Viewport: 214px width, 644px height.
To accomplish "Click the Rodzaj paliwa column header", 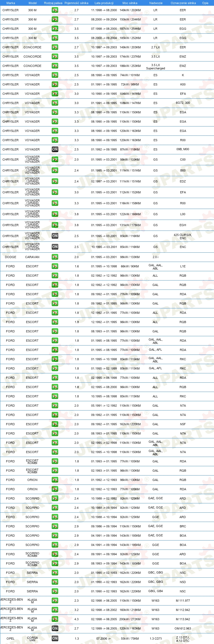I will tap(53, 3).
